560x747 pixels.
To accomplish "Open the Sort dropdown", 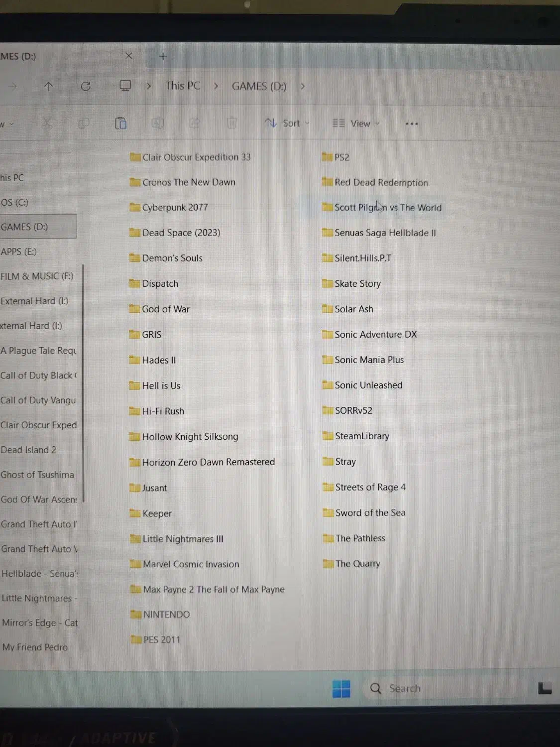I will coord(287,123).
